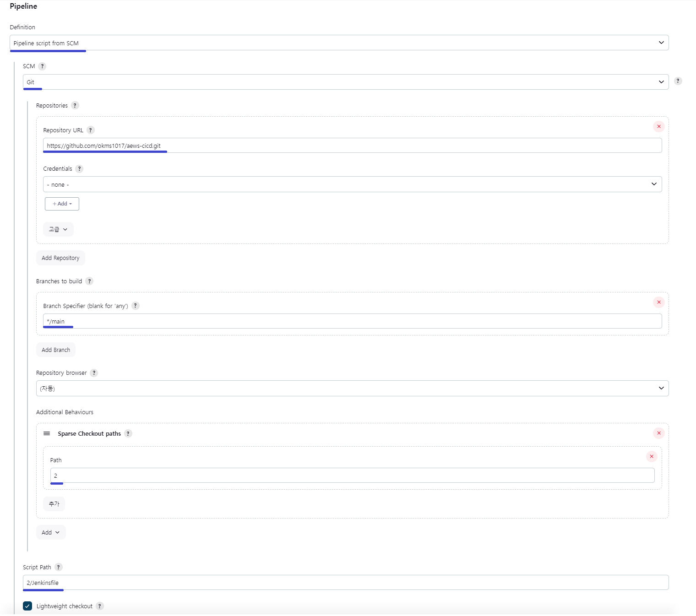The height and width of the screenshot is (616, 696).
Task: Delete the repository entry with red X
Action: [659, 127]
